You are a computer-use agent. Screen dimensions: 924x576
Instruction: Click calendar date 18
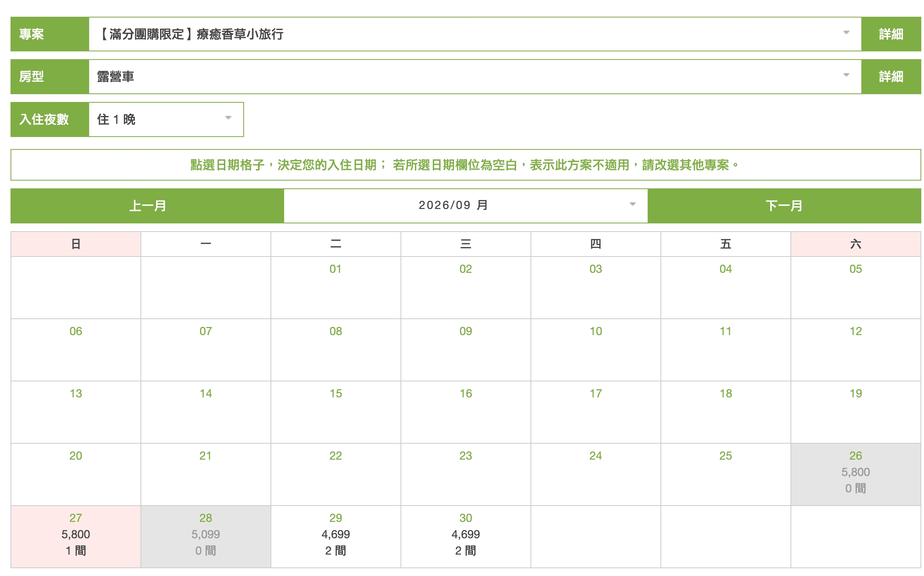click(726, 412)
